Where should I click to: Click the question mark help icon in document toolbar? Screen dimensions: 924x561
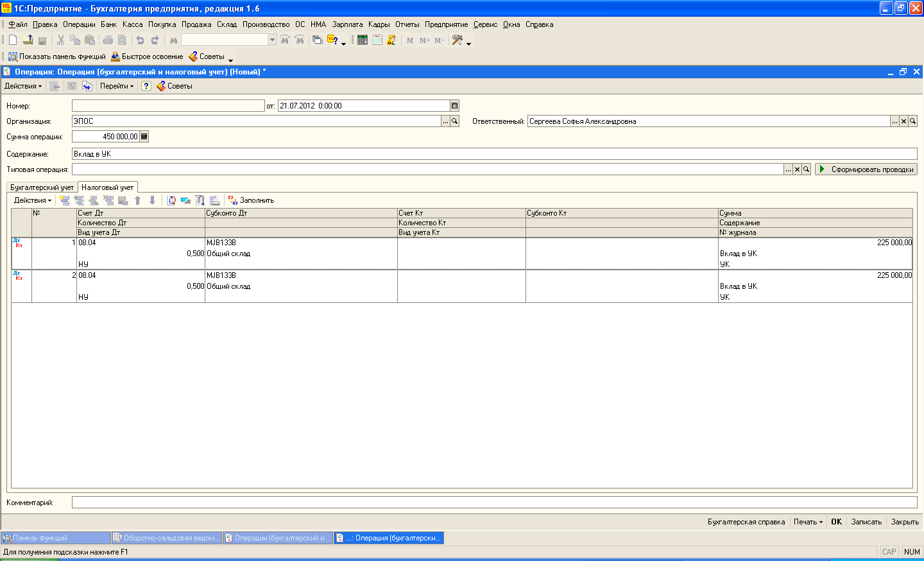coord(146,86)
